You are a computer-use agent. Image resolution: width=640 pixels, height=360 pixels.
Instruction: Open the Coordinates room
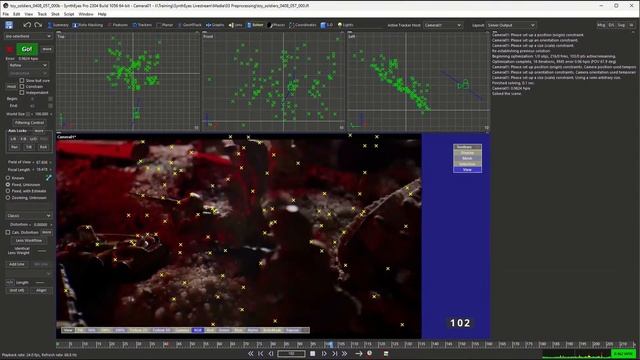point(303,25)
